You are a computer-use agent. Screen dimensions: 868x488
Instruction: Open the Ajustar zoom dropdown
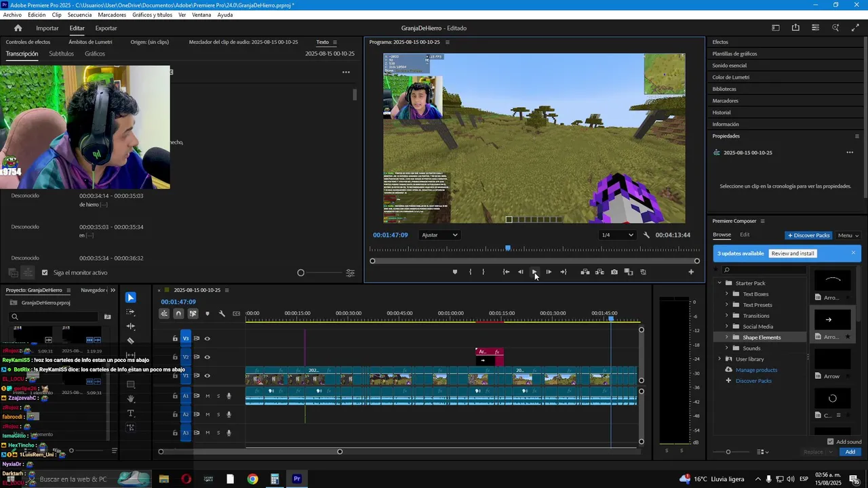coord(439,235)
